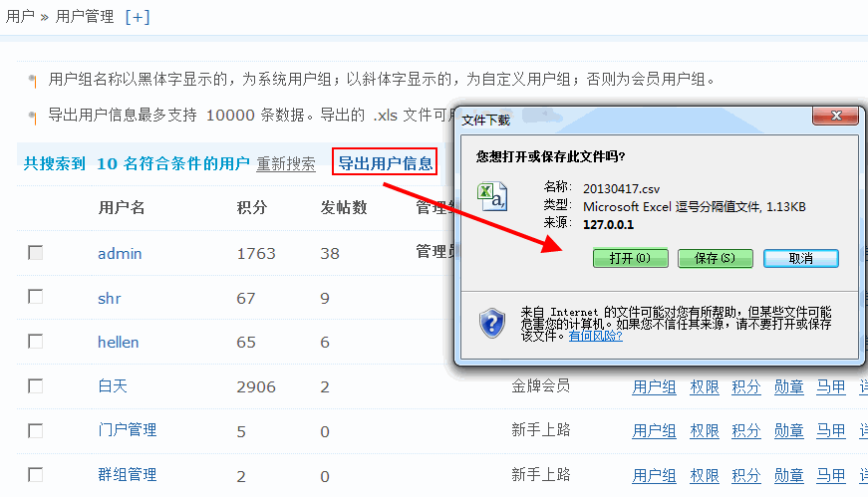
Task: Open 权限 link in the 门户管理 row
Action: [x=705, y=430]
